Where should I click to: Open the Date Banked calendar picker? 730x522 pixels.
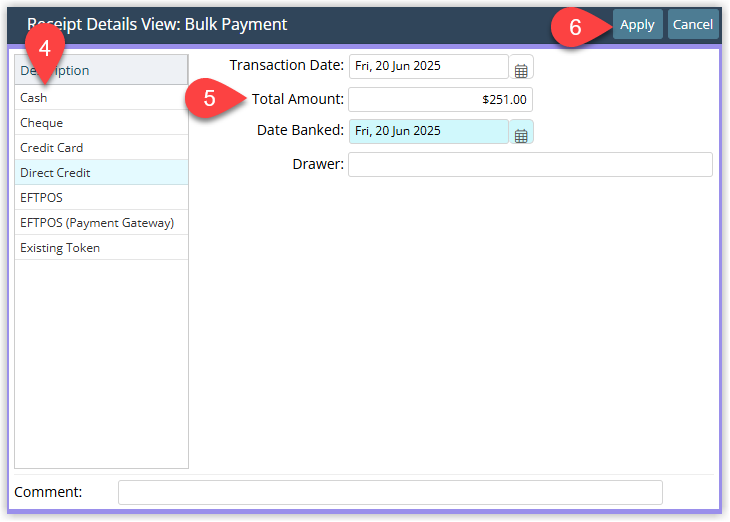tap(521, 131)
